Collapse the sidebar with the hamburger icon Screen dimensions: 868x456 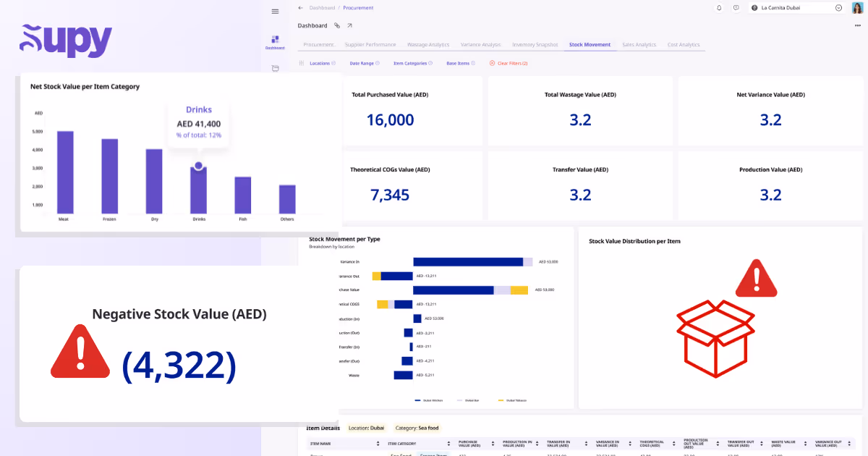coord(275,12)
